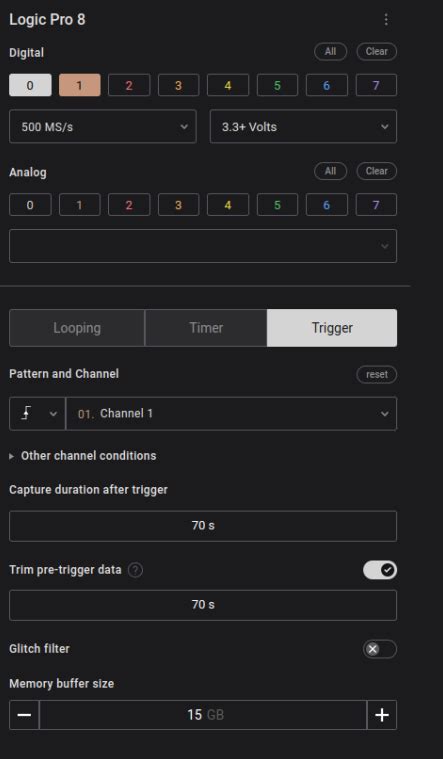Turn off Trim pre-trigger data switch
The height and width of the screenshot is (759, 443).
380,570
